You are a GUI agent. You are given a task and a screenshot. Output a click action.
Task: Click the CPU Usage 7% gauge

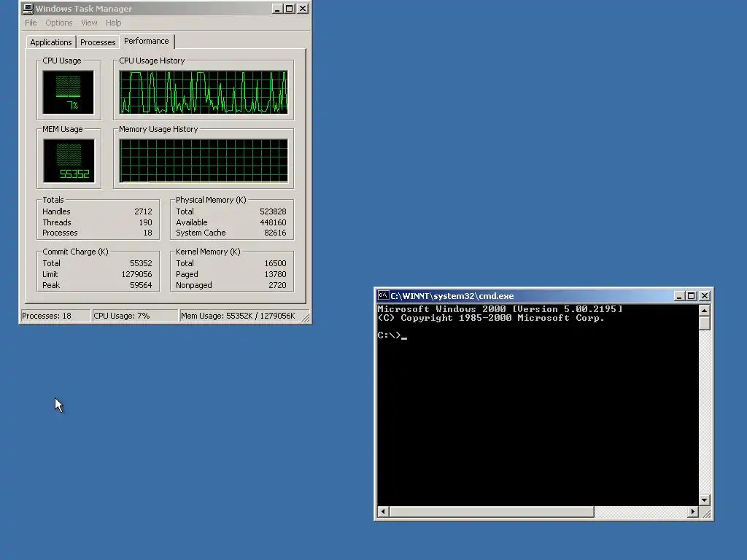68,93
